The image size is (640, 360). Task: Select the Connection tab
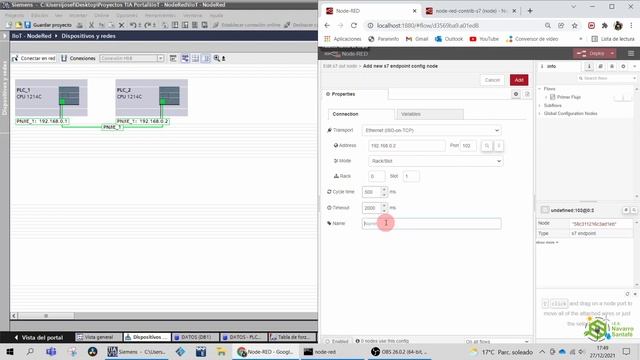tap(361, 114)
